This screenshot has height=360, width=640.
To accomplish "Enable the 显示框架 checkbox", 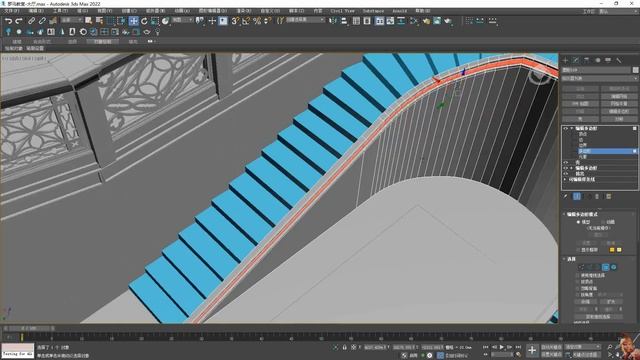I will (x=578, y=249).
